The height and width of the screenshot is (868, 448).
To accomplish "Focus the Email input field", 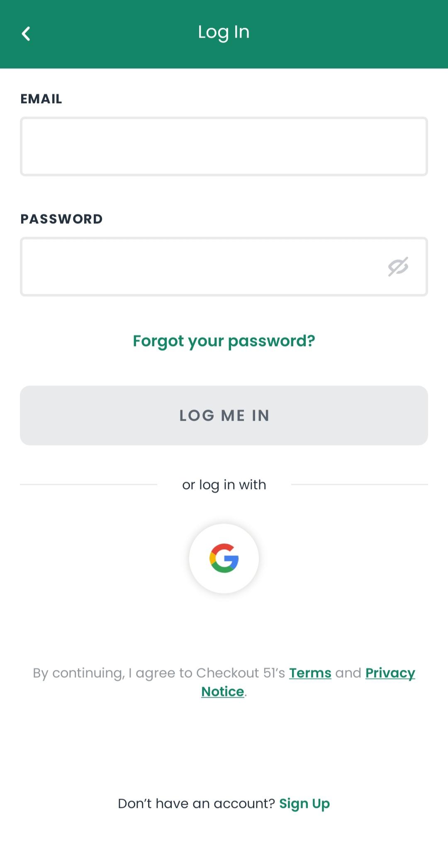I will click(224, 147).
